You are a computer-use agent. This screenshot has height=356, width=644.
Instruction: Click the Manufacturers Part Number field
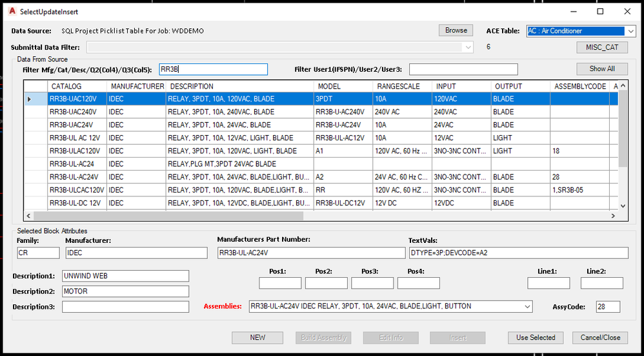311,253
